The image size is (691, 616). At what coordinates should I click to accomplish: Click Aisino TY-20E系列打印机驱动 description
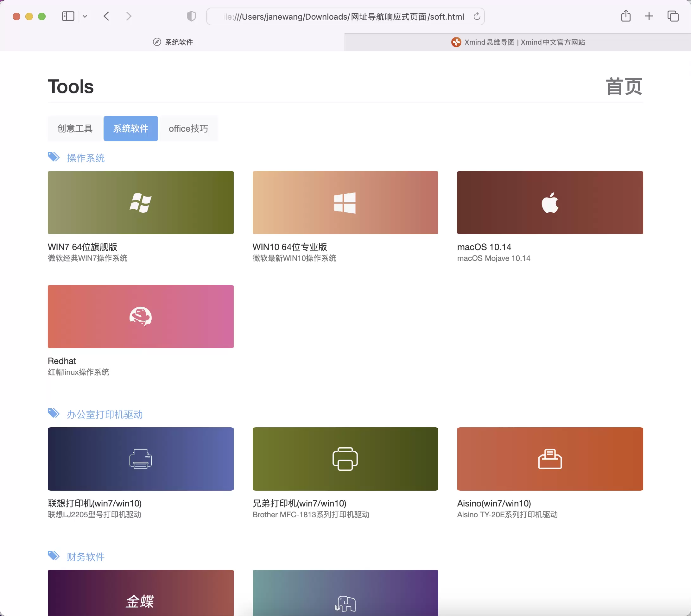pos(507,515)
